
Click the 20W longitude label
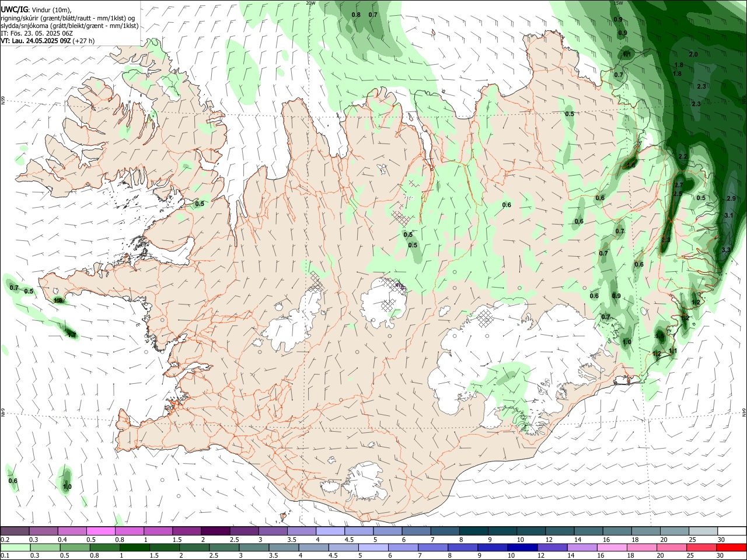point(310,3)
